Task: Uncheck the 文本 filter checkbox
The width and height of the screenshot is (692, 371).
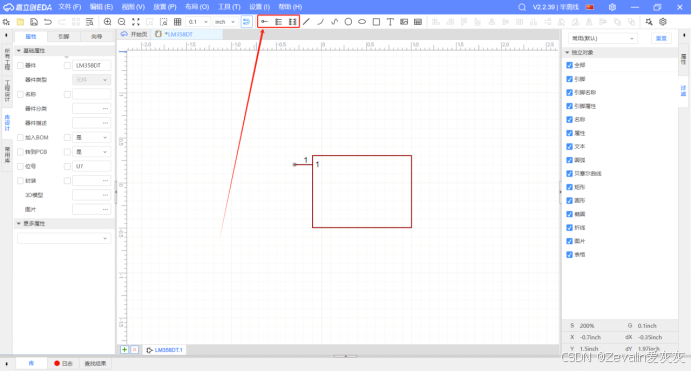Action: coord(569,146)
